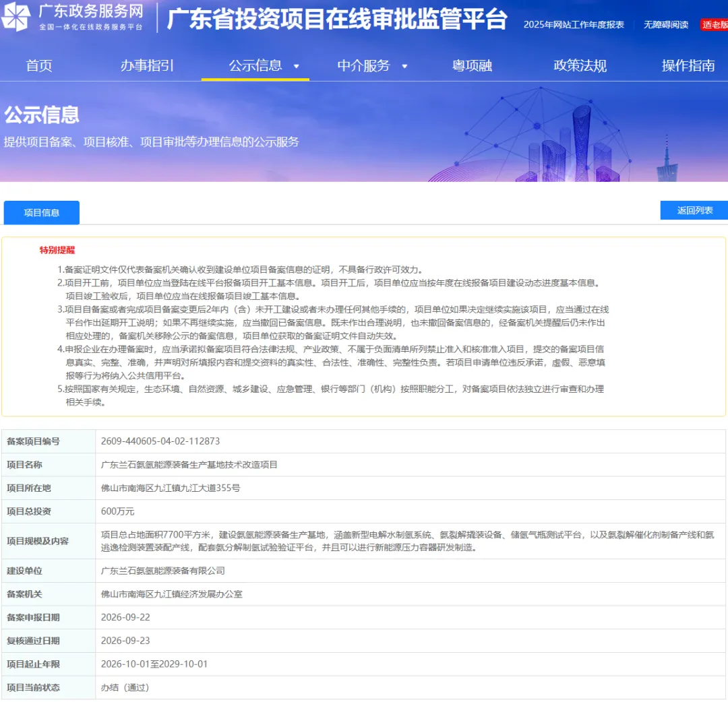Image resolution: width=728 pixels, height=702 pixels.
Task: Open the 无障碍阅读 link
Action: [x=666, y=25]
